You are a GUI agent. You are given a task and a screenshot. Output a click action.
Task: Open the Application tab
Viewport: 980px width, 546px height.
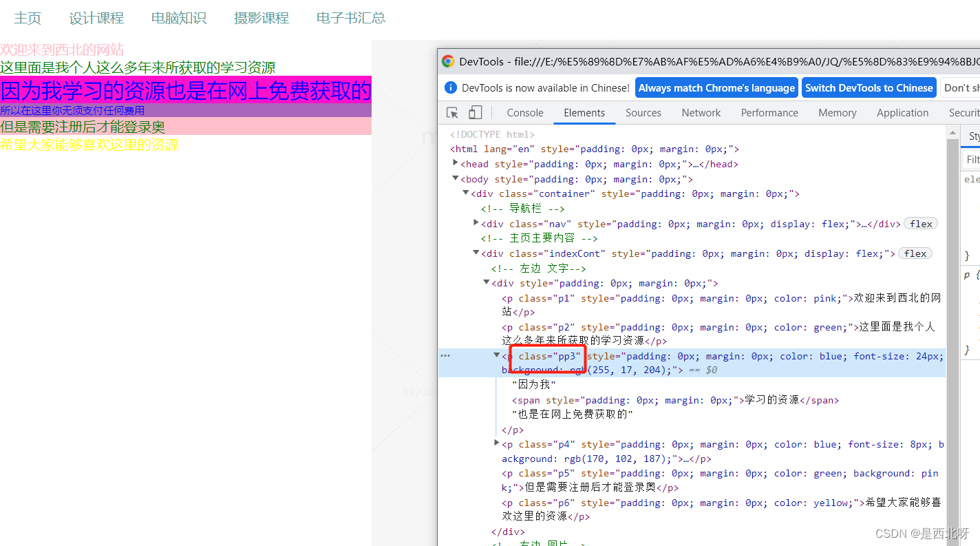[902, 113]
